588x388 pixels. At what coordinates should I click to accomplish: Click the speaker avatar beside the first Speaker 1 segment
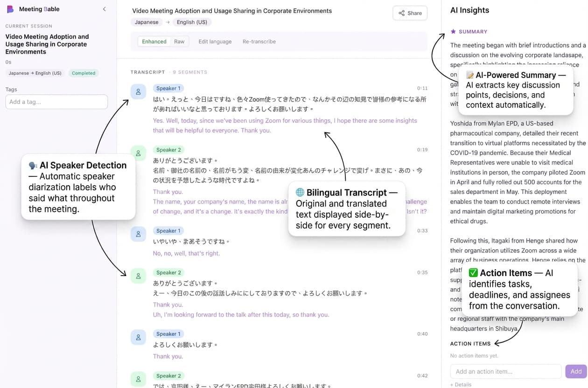point(138,92)
